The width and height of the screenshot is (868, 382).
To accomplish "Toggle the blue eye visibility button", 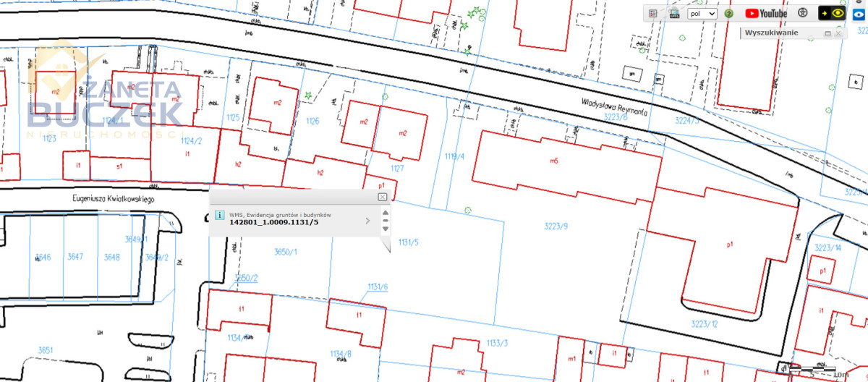I will (859, 13).
